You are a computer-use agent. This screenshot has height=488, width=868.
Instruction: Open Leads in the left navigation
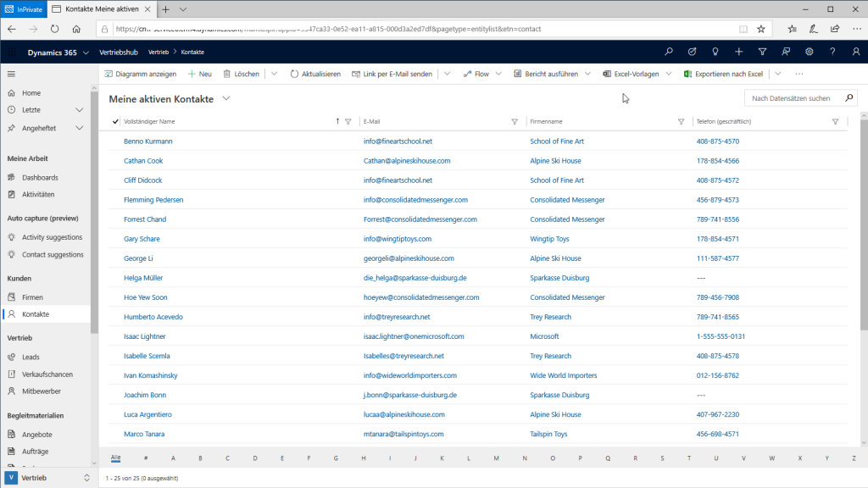[31, 358]
